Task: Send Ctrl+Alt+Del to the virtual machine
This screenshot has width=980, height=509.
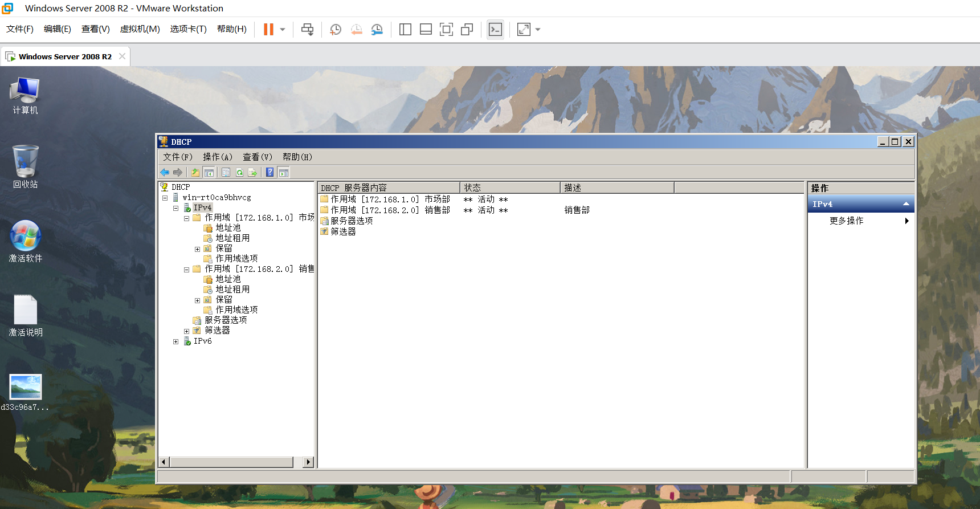Action: coord(307,30)
